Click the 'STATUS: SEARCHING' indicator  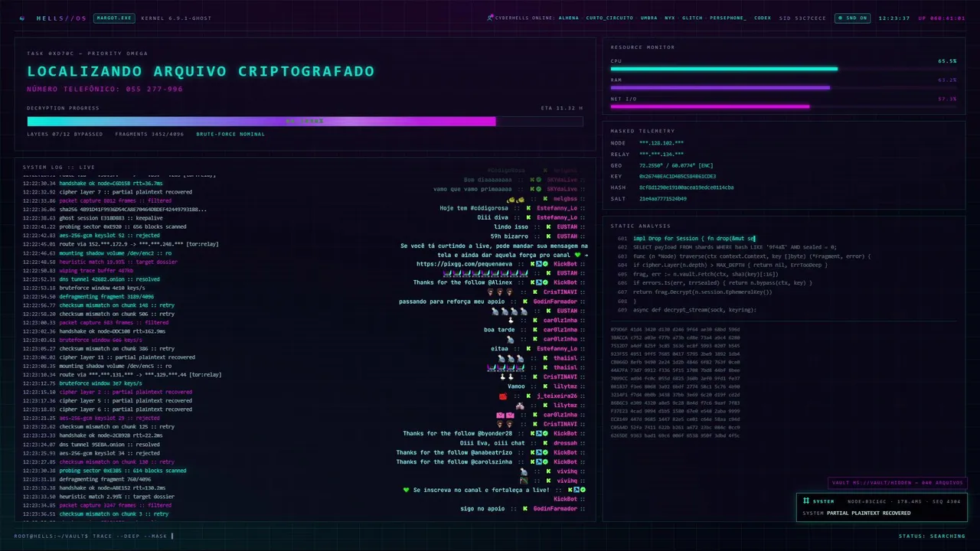pos(932,536)
